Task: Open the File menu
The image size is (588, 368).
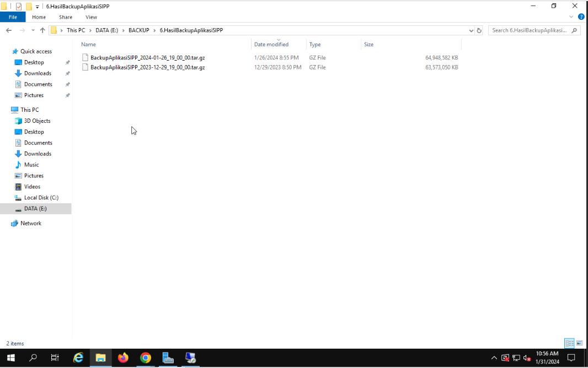Action: pyautogui.click(x=13, y=17)
